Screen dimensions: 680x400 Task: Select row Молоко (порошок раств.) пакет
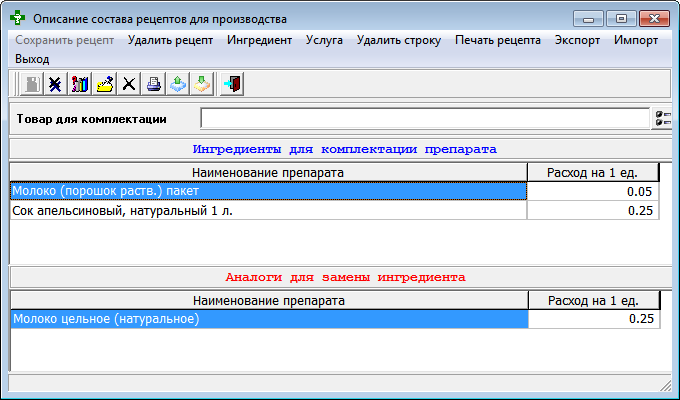pyautogui.click(x=268, y=191)
